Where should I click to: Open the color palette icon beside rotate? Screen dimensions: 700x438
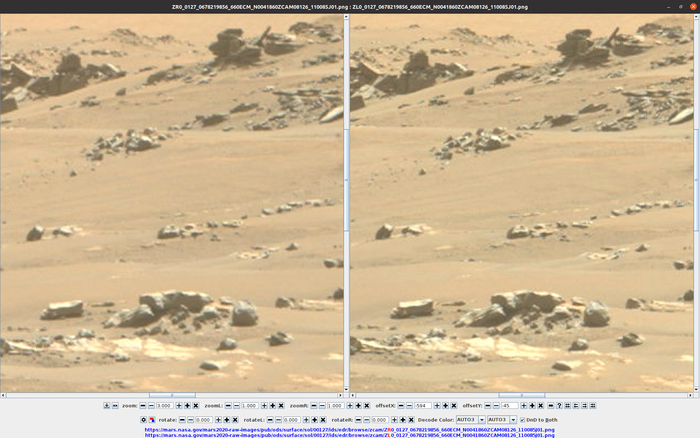(x=152, y=419)
